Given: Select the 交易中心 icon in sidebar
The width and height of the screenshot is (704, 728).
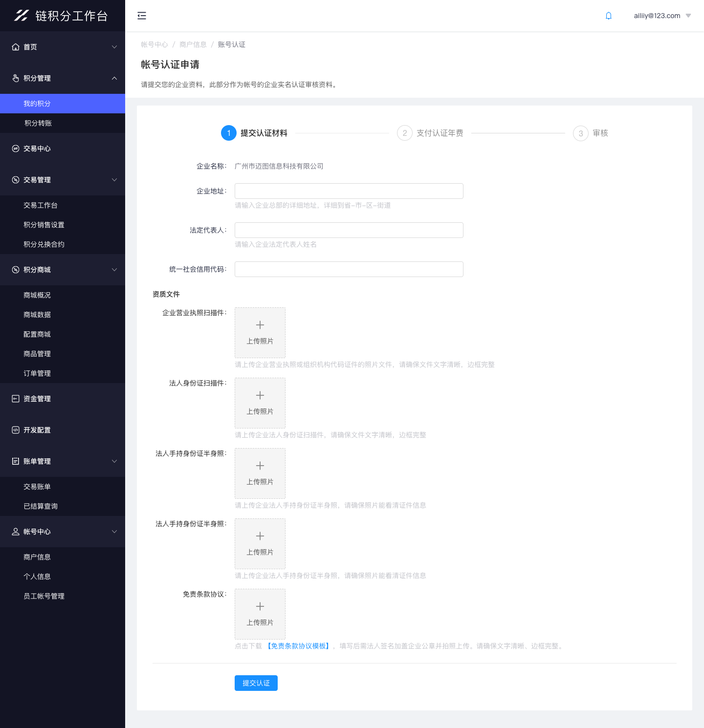Looking at the screenshot, I should tap(15, 149).
